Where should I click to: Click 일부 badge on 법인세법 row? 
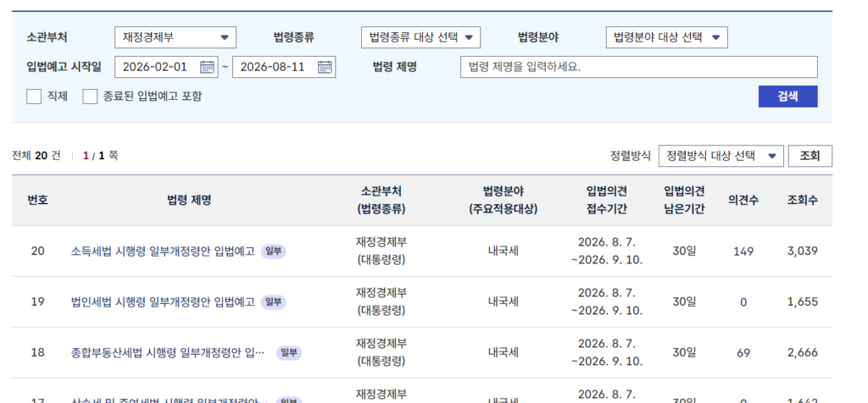coord(274,302)
